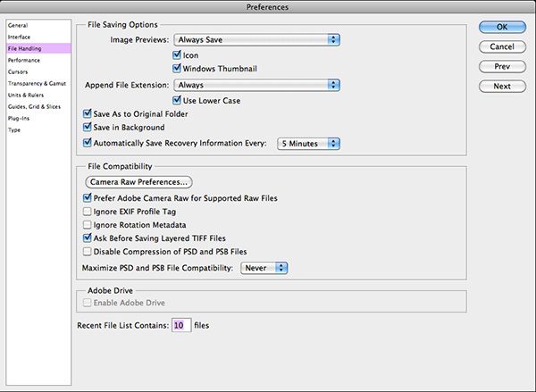Open Maximize PSD and PSB Compatibility dropdown
Screen dimensions: 536x392
pos(264,268)
